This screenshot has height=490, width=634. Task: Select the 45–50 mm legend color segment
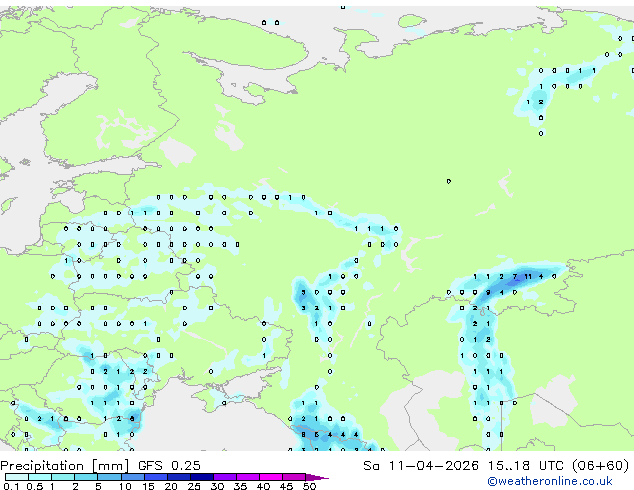click(x=294, y=477)
